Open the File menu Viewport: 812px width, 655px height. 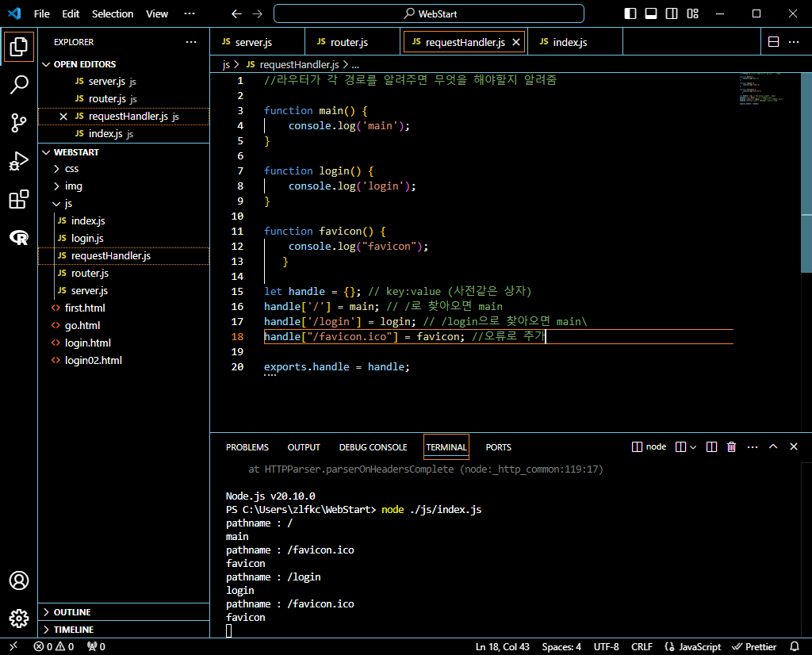(42, 14)
